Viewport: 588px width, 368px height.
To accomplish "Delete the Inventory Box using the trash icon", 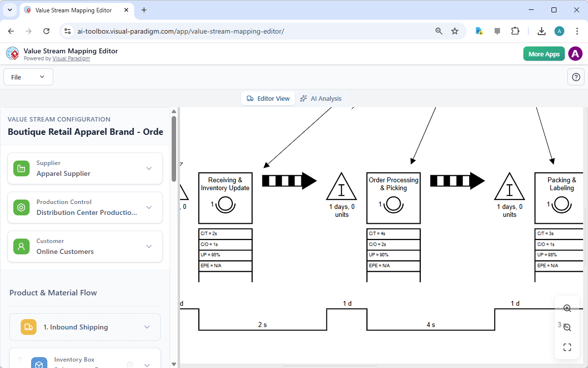I will [129, 364].
